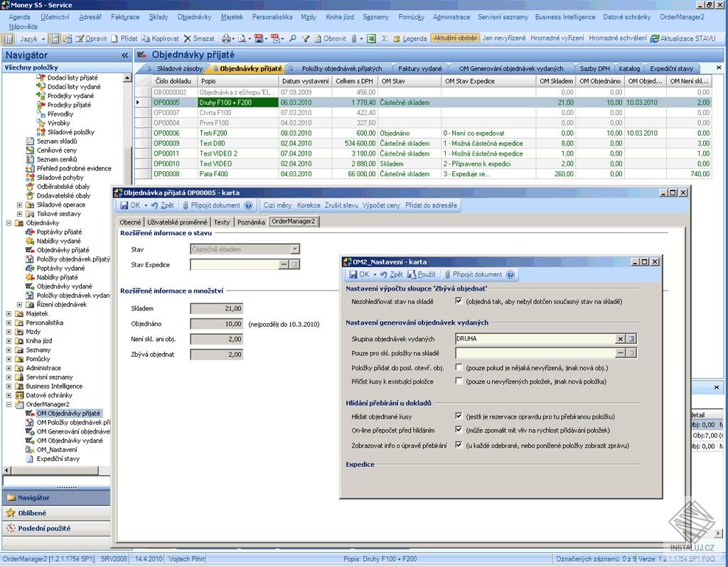
Task: Open the Sklady menu
Action: pos(159,17)
